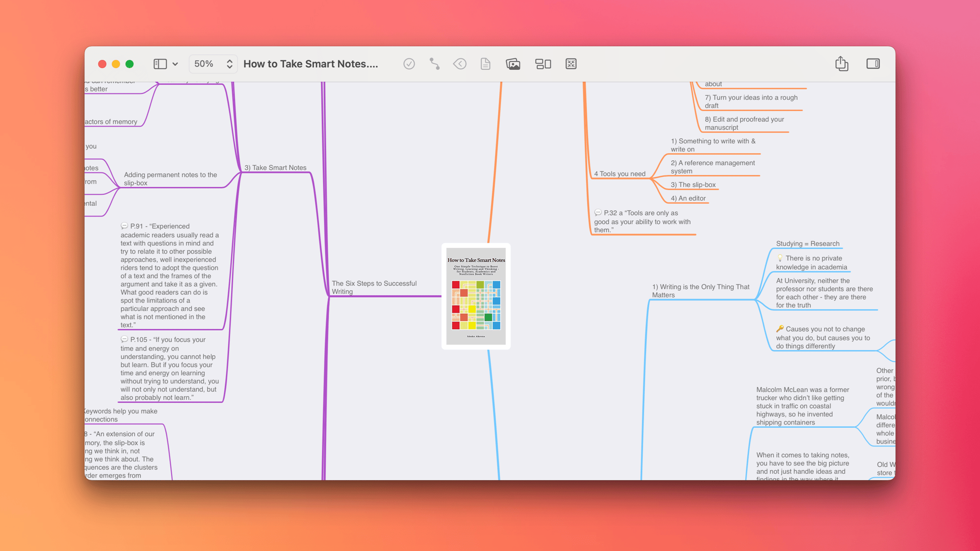
Task: Click the speech bubble icon beside P.32
Action: tap(598, 212)
